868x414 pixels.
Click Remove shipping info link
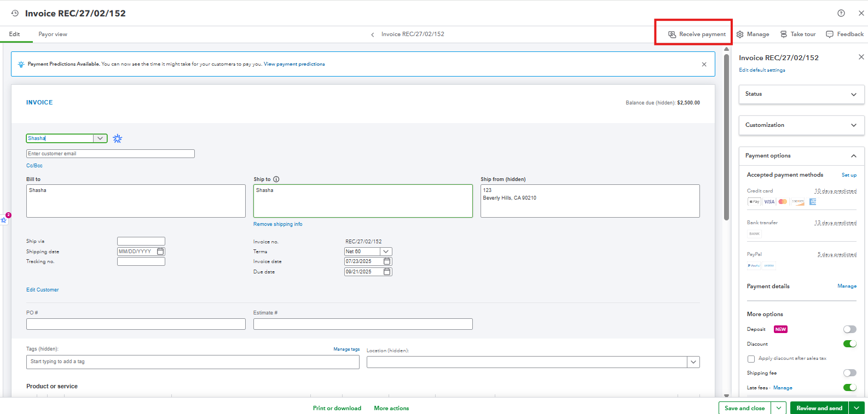(277, 224)
